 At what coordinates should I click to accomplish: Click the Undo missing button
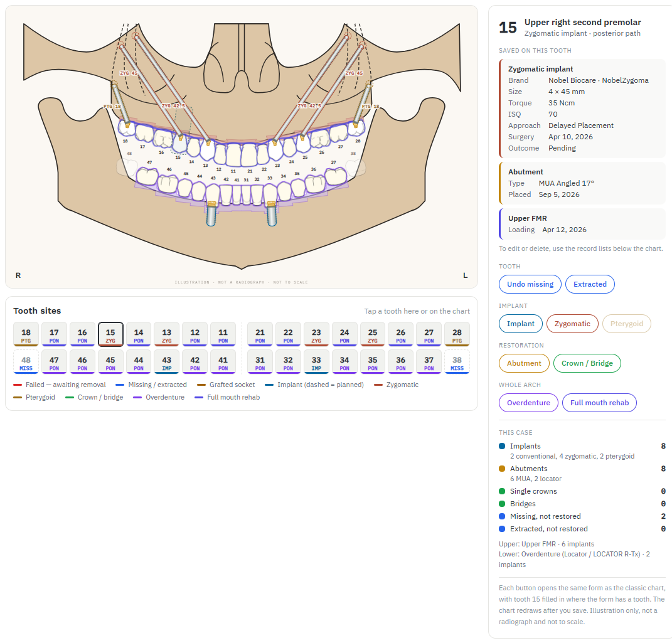click(x=530, y=284)
